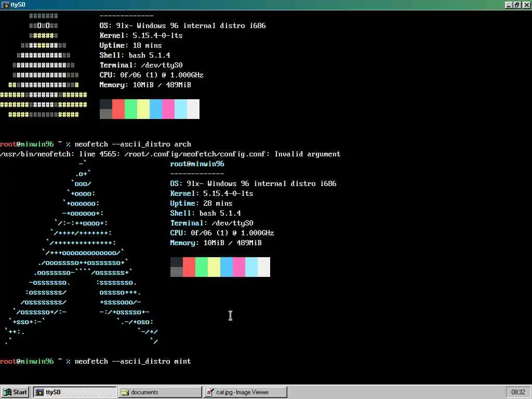The width and height of the screenshot is (532, 399).
Task: Click the red swatch in upper color palette
Action: point(118,109)
